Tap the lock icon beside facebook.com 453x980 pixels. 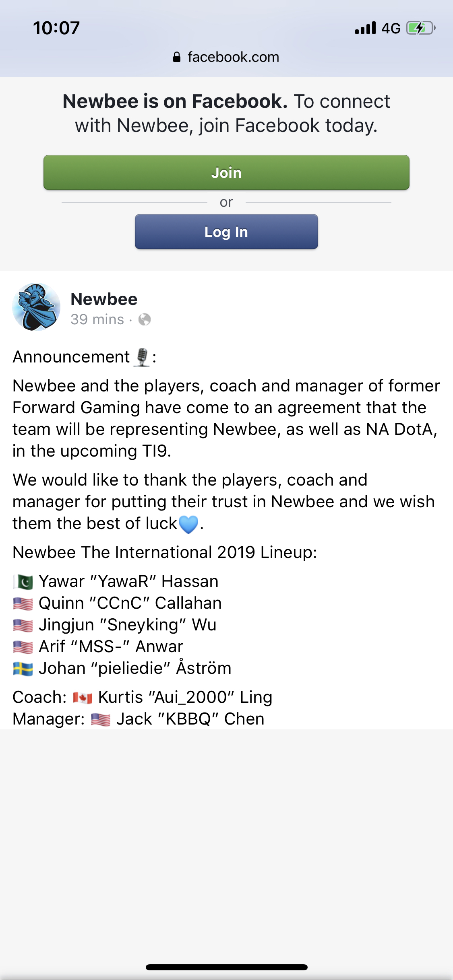coord(176,57)
